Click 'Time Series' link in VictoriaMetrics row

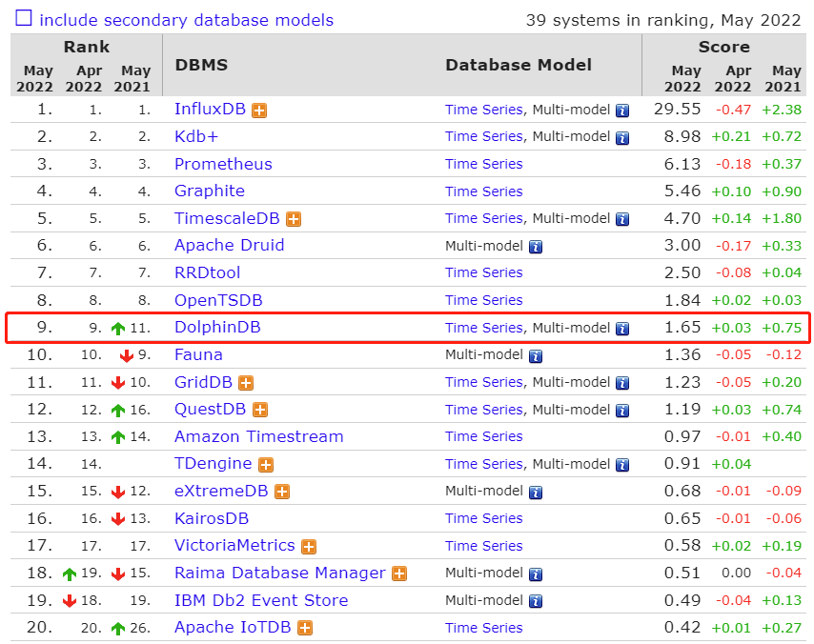coord(484,546)
